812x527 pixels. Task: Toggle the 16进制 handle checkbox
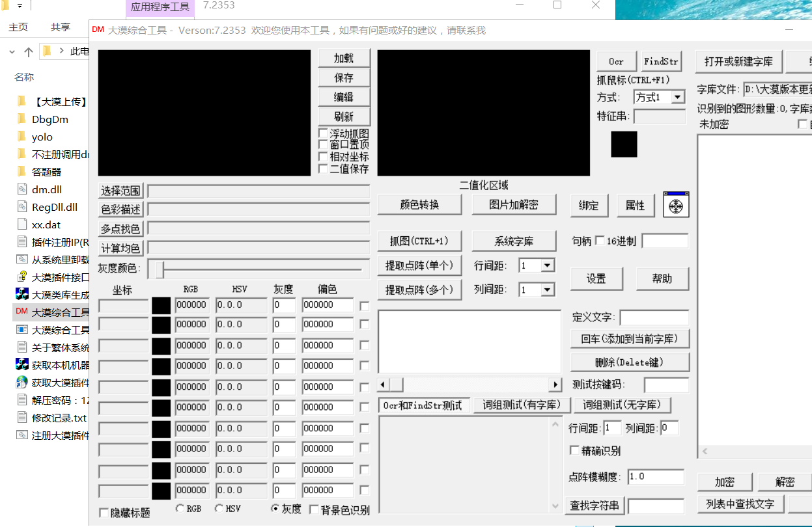[x=600, y=241]
